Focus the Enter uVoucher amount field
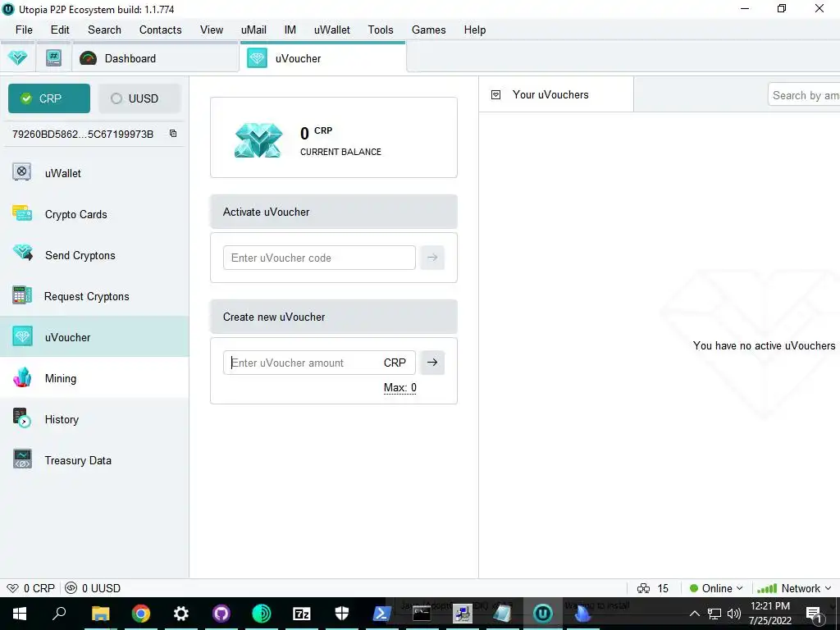Viewport: 840px width, 630px height. tap(319, 363)
